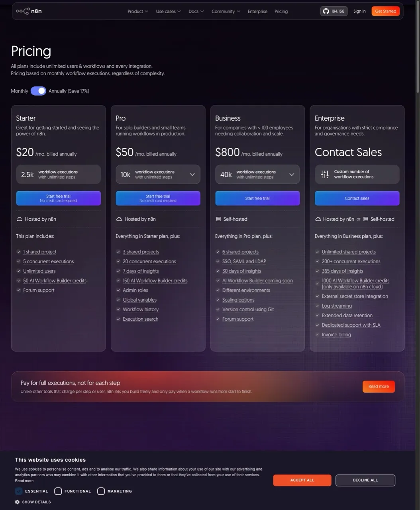
Task: Click the orange Get Started button
Action: pos(385,11)
